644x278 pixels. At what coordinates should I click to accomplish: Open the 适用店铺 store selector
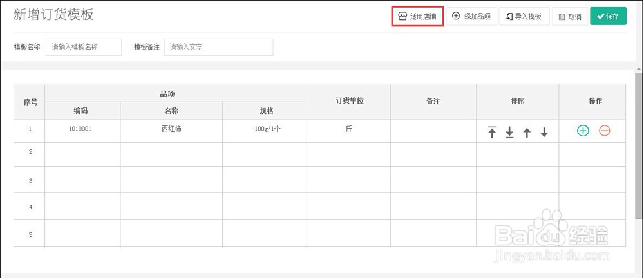(418, 17)
